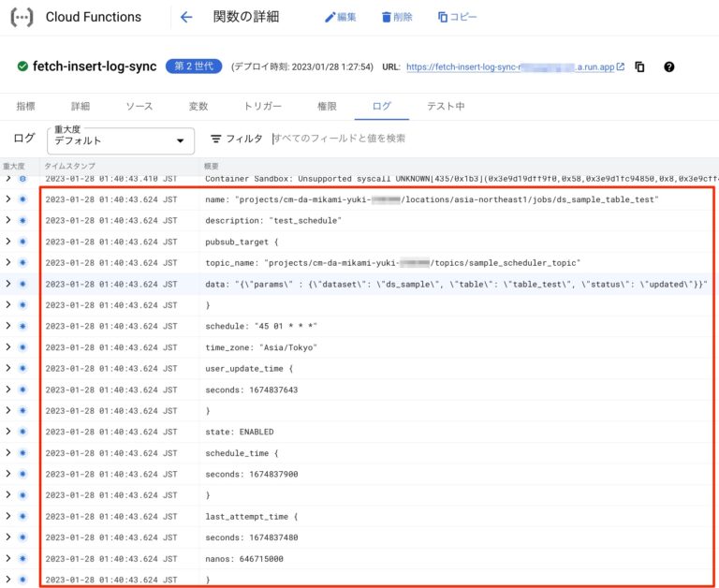The width and height of the screenshot is (719, 588).
Task: Expand the log row starting with name: projects/cm-da-mikami-yuki
Action: point(7,199)
